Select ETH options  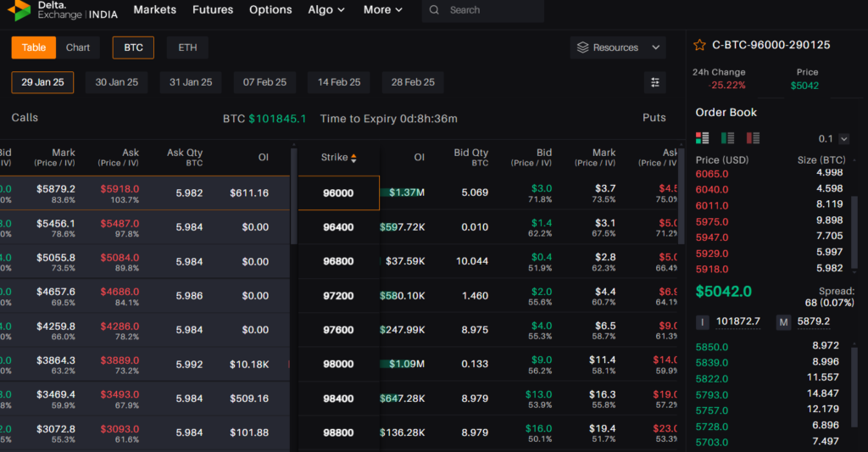click(187, 47)
